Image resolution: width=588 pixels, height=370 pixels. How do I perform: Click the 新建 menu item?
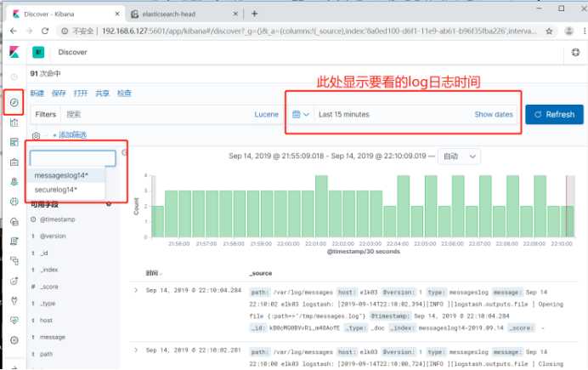tap(37, 93)
